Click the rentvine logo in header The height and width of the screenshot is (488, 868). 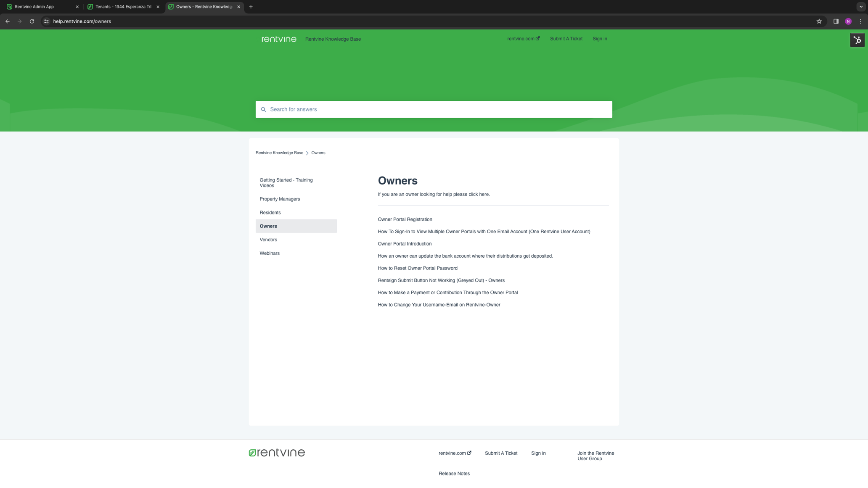pos(279,39)
